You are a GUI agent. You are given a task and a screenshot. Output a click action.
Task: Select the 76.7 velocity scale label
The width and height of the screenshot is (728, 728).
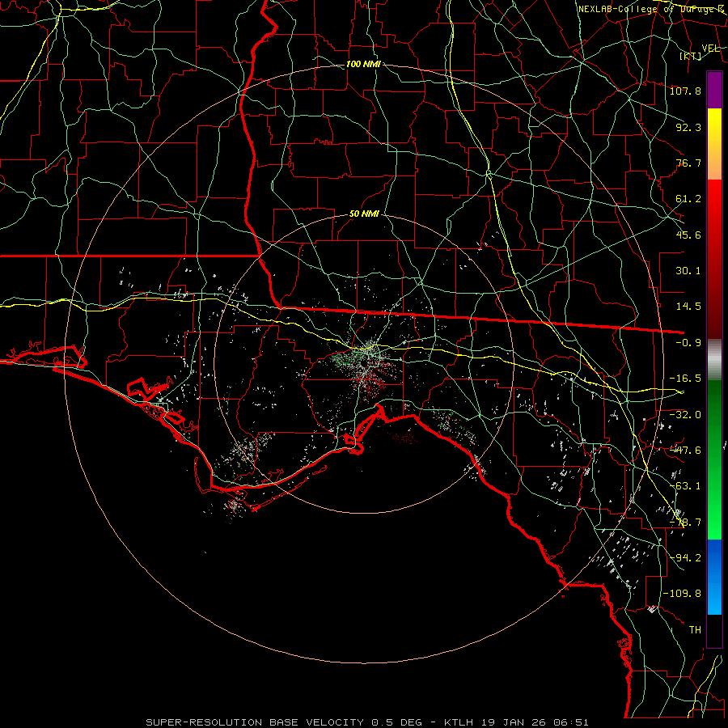click(x=688, y=163)
